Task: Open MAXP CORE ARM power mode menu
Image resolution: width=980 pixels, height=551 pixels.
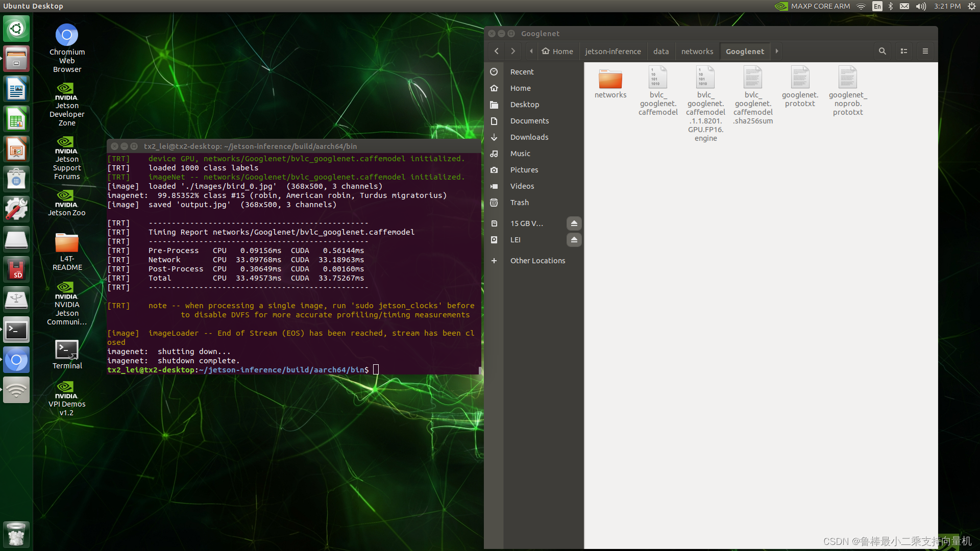Action: [813, 6]
